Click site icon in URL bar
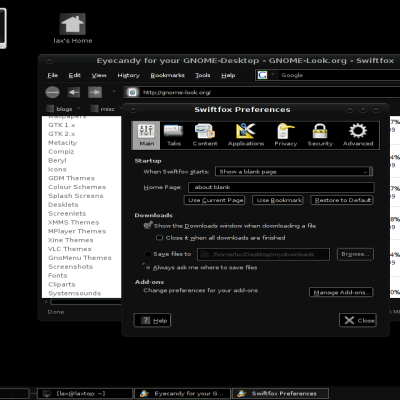This screenshot has height=400, width=400. [x=132, y=92]
